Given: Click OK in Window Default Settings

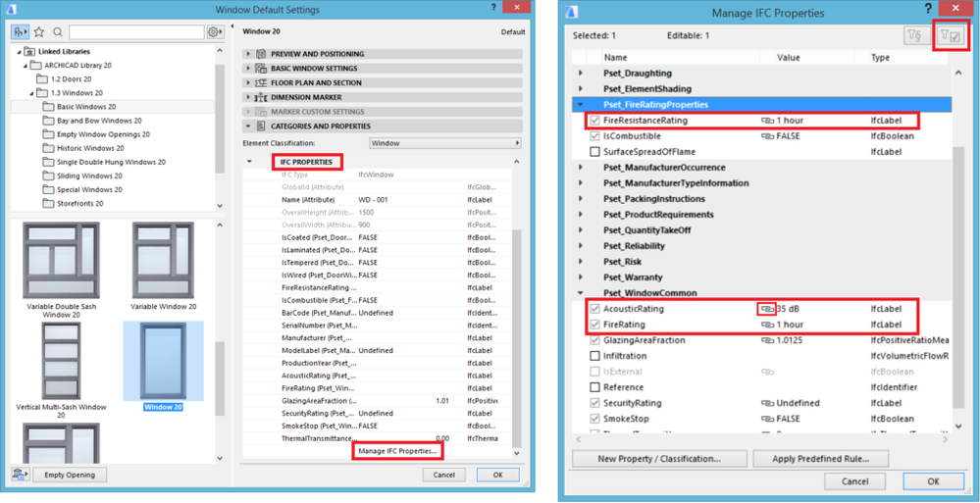Looking at the screenshot, I should 497,475.
